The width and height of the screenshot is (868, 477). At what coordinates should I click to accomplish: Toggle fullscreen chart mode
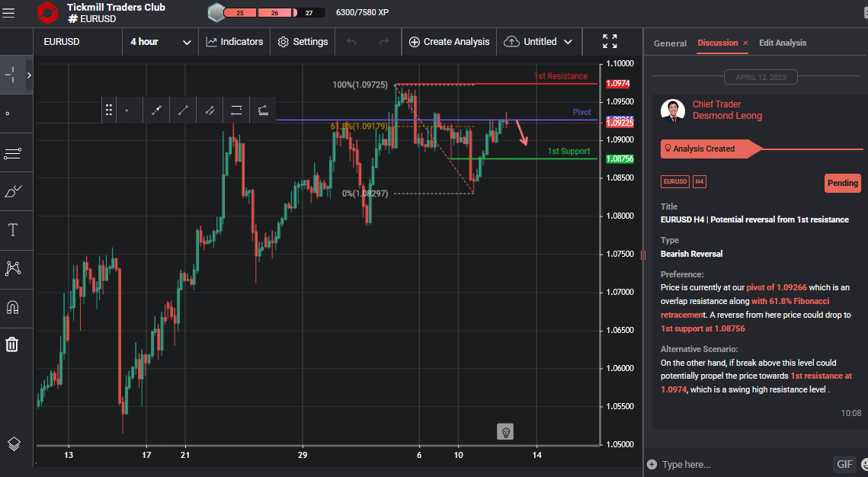tap(610, 41)
